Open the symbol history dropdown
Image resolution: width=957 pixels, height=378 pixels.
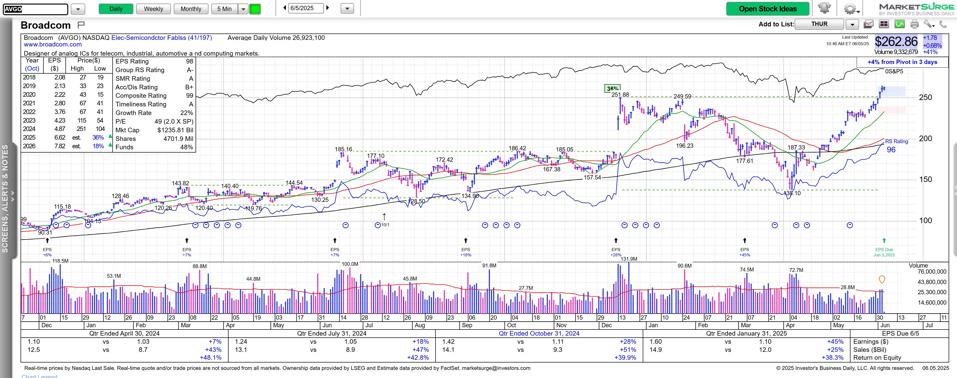click(78, 9)
